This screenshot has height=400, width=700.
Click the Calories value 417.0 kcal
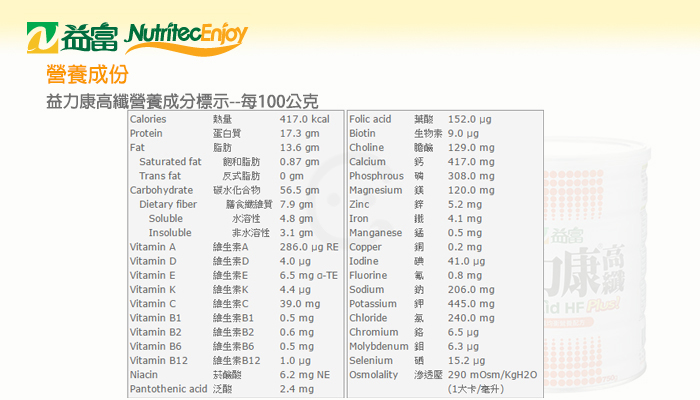coord(304,119)
